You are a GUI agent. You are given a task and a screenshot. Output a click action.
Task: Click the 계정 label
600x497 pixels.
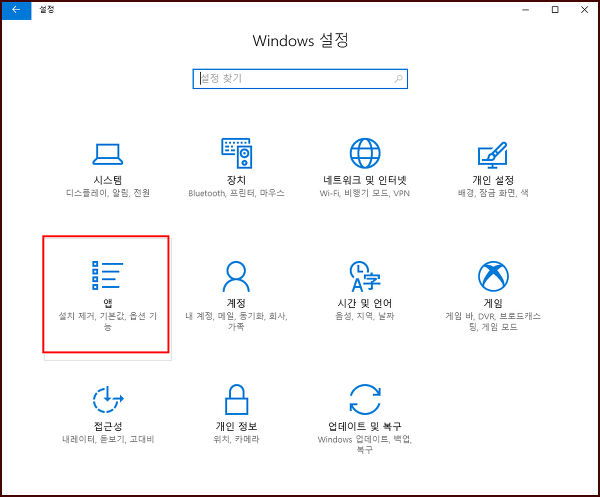click(x=236, y=303)
